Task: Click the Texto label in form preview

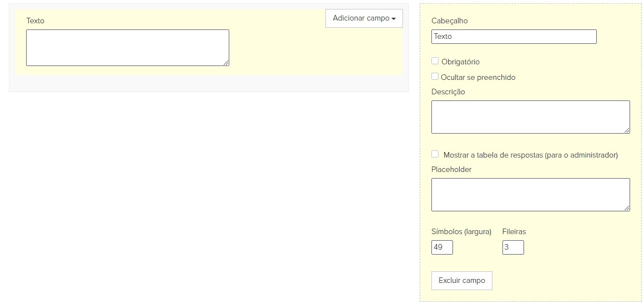Action: coord(35,21)
